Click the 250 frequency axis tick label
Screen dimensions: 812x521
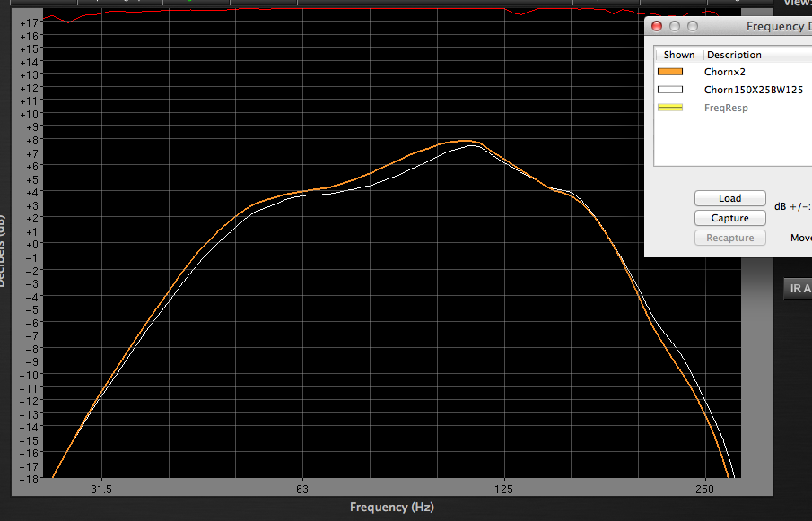(x=705, y=489)
